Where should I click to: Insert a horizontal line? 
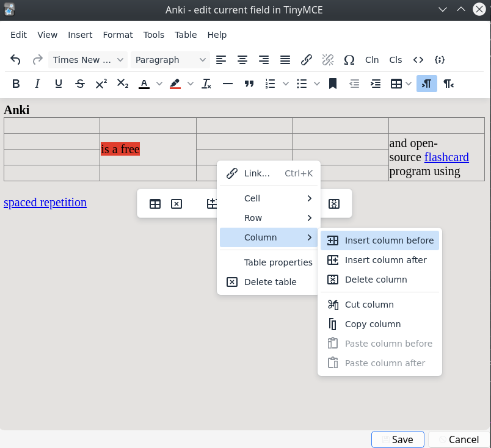pyautogui.click(x=228, y=84)
